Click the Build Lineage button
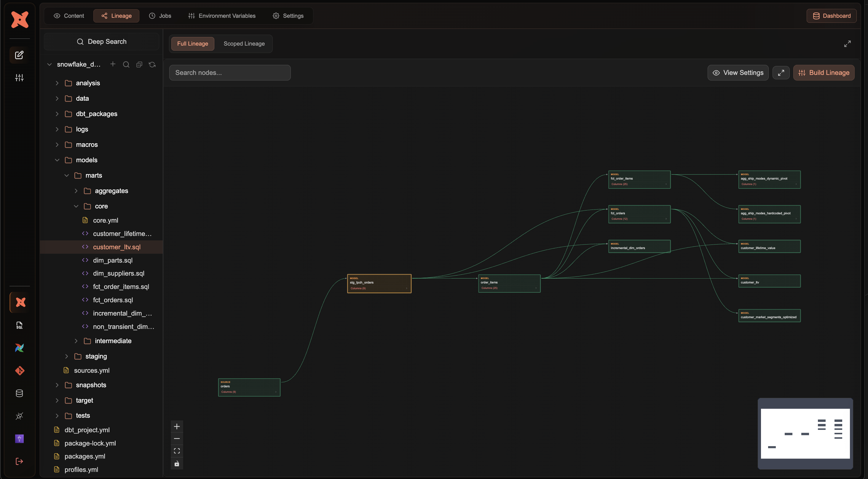This screenshot has height=479, width=868. pos(824,73)
